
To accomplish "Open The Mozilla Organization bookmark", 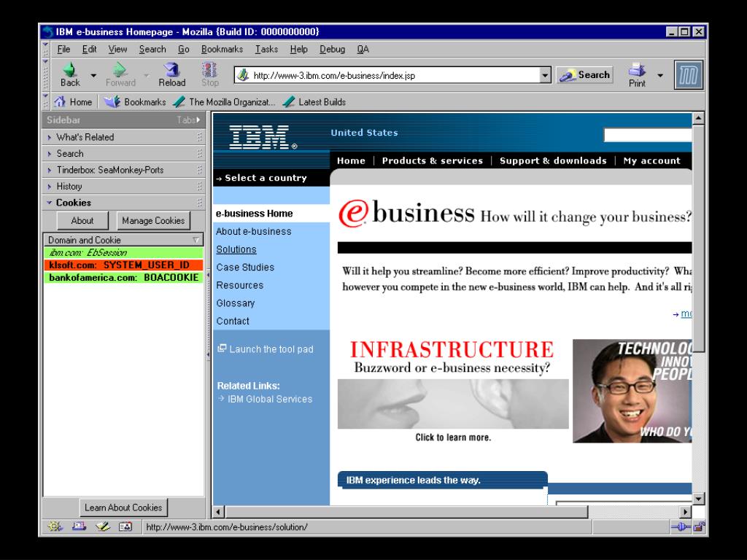I will pyautogui.click(x=224, y=102).
